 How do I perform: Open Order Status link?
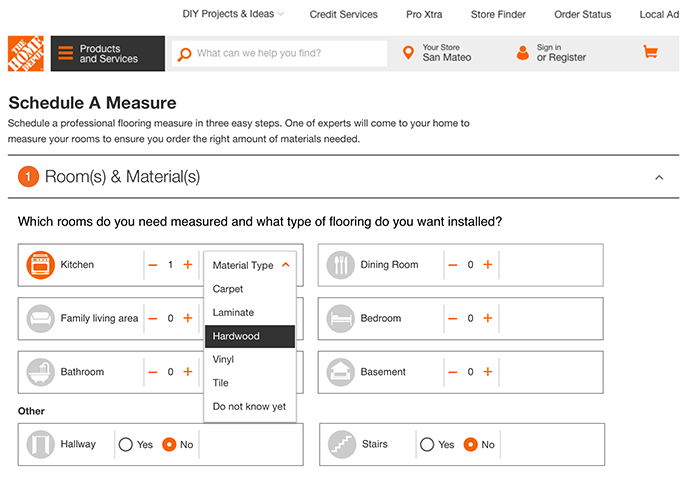coord(583,14)
